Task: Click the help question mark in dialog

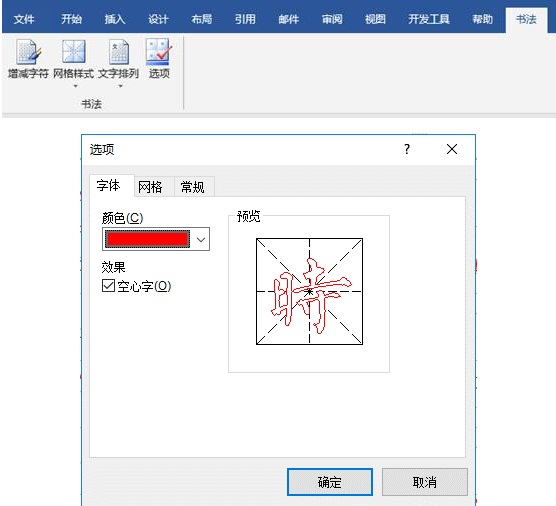Action: pyautogui.click(x=407, y=149)
